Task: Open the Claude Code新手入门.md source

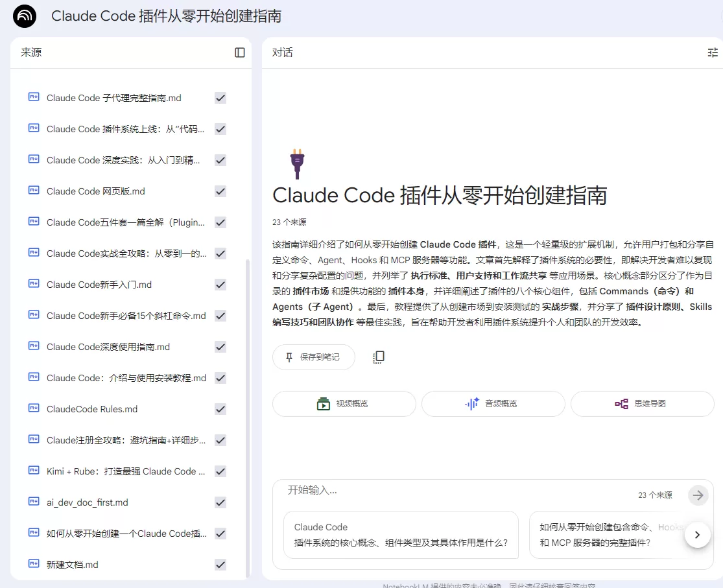Action: [99, 285]
